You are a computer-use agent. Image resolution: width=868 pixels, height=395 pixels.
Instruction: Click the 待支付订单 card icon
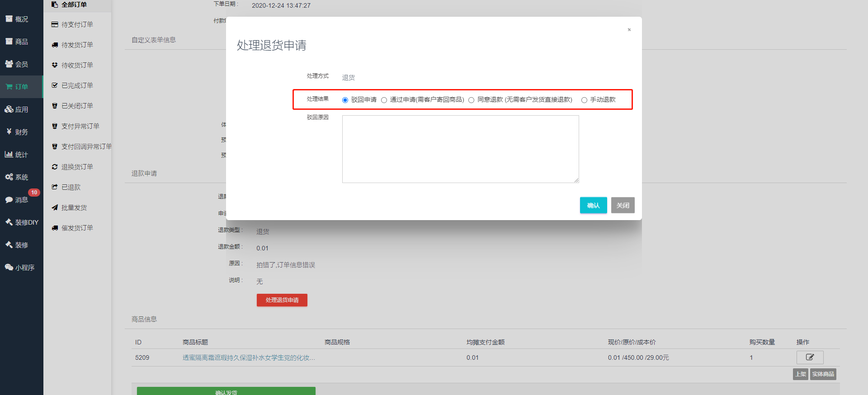coord(55,24)
